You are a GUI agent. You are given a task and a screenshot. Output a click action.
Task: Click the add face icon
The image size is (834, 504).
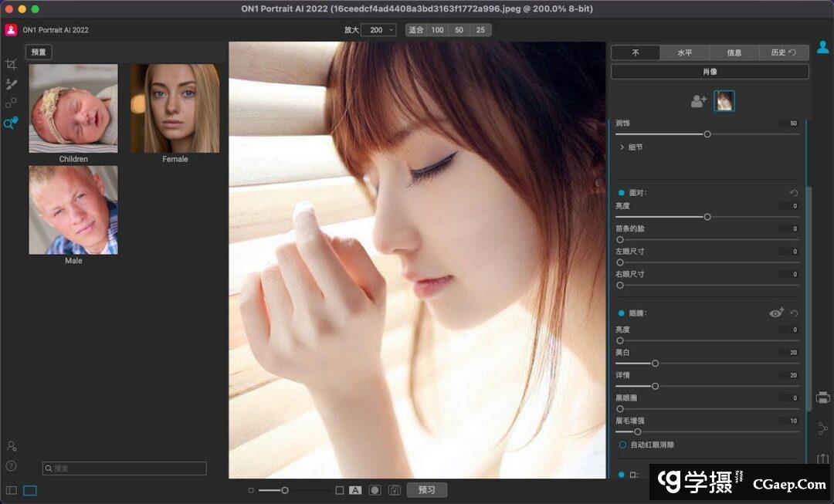(x=699, y=101)
